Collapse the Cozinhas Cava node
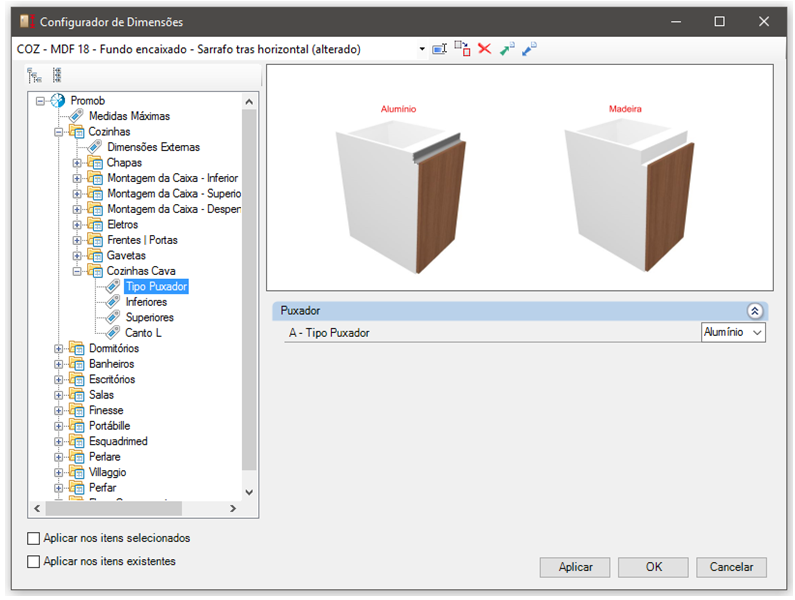Image resolution: width=795 pixels, height=600 pixels. tap(77, 271)
